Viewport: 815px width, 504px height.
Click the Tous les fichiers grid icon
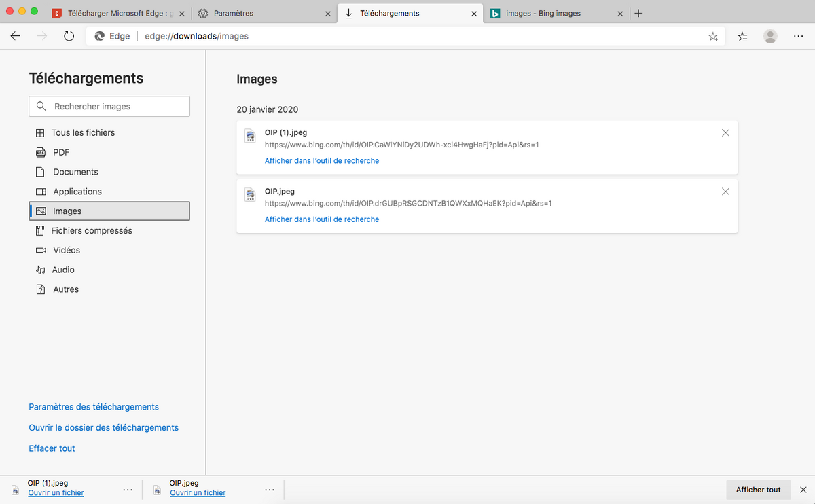tap(41, 133)
